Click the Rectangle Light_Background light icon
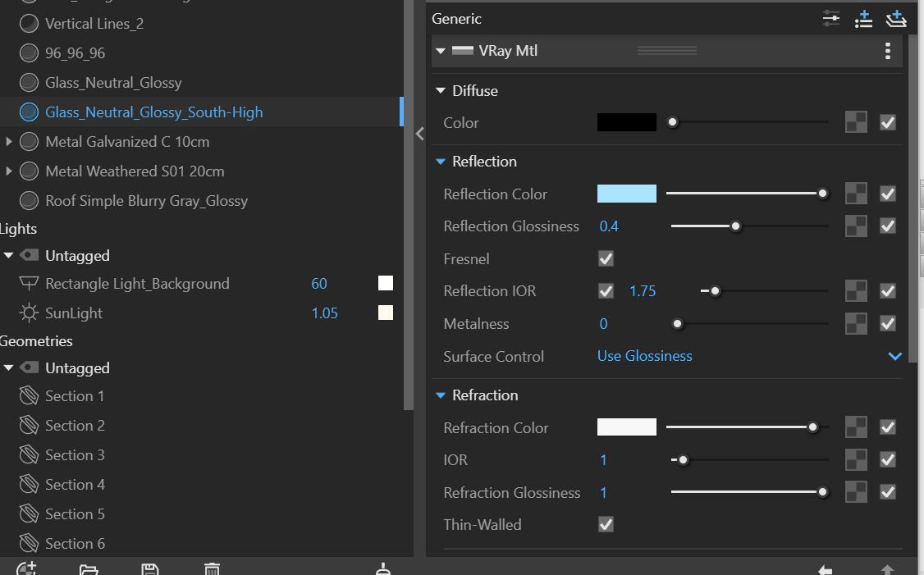The height and width of the screenshot is (575, 924). (x=29, y=283)
